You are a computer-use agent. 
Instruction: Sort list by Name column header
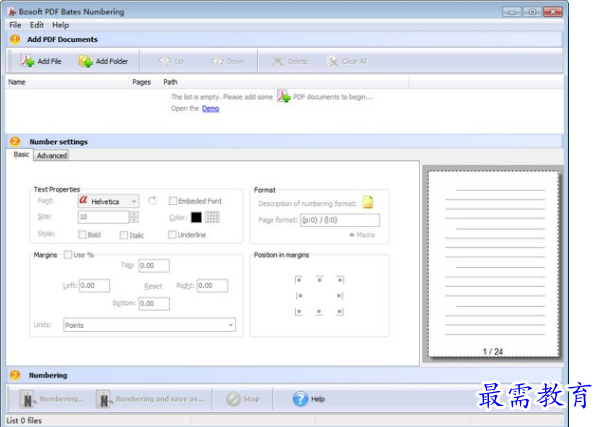[x=67, y=82]
